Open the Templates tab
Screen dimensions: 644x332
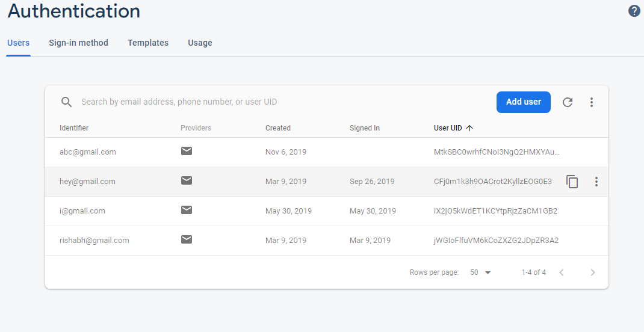(148, 43)
